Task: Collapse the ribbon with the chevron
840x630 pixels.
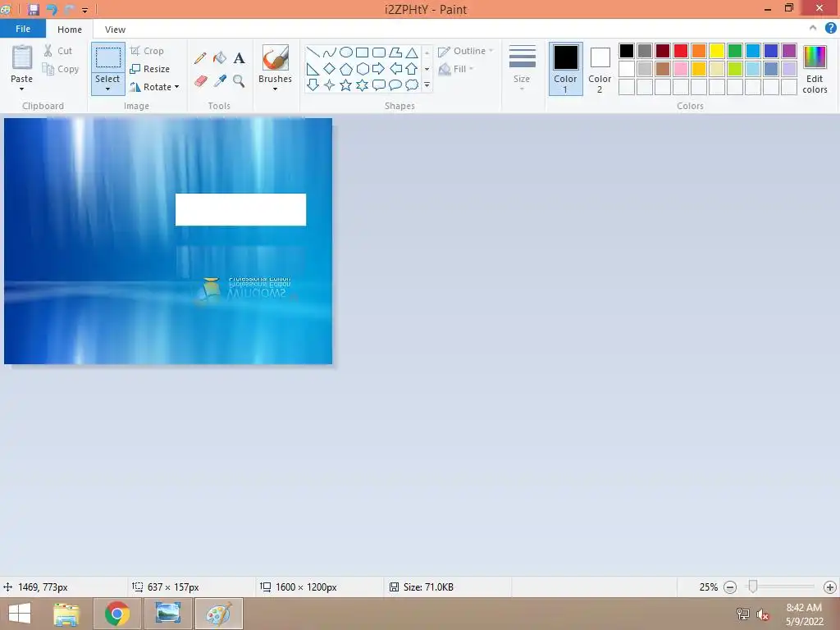Action: pos(813,28)
